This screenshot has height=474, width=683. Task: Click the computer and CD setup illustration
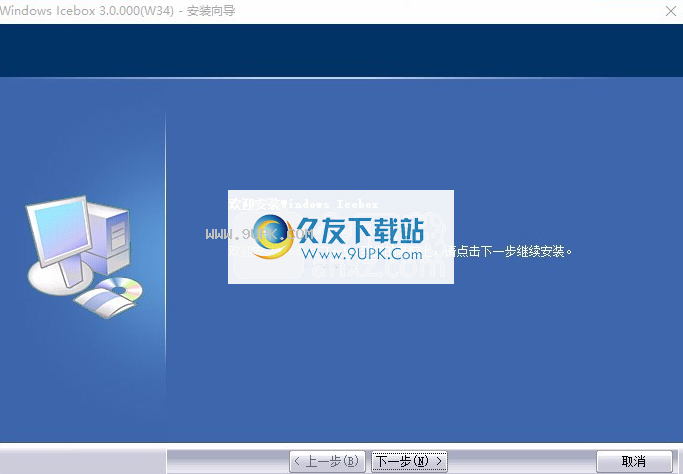[x=85, y=257]
